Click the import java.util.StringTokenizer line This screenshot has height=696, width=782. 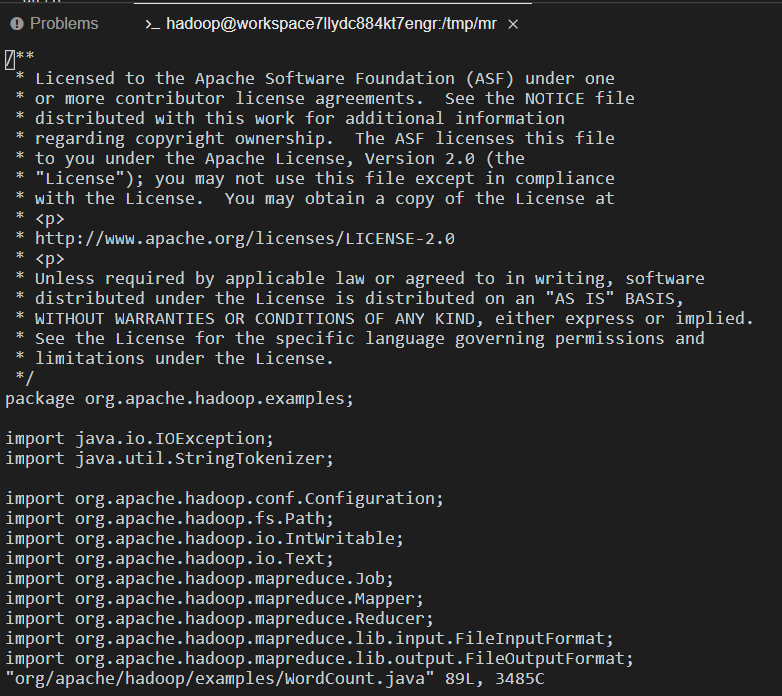tap(170, 459)
